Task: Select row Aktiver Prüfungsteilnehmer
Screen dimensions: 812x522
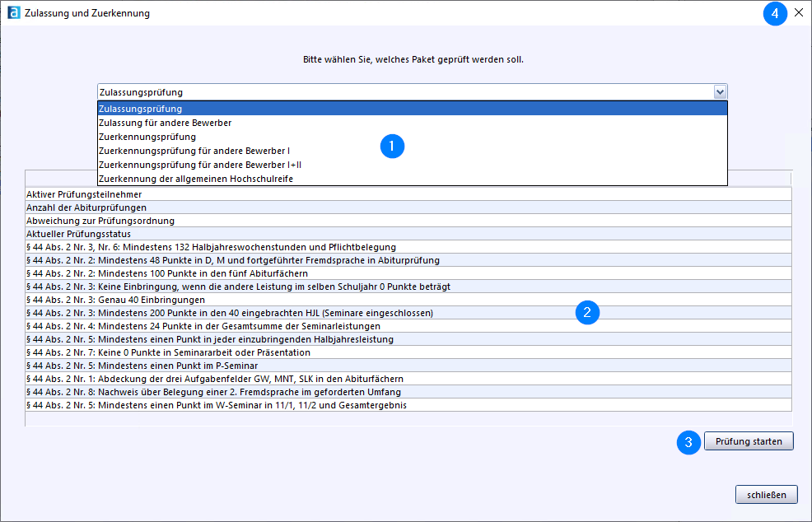Action: (x=408, y=194)
